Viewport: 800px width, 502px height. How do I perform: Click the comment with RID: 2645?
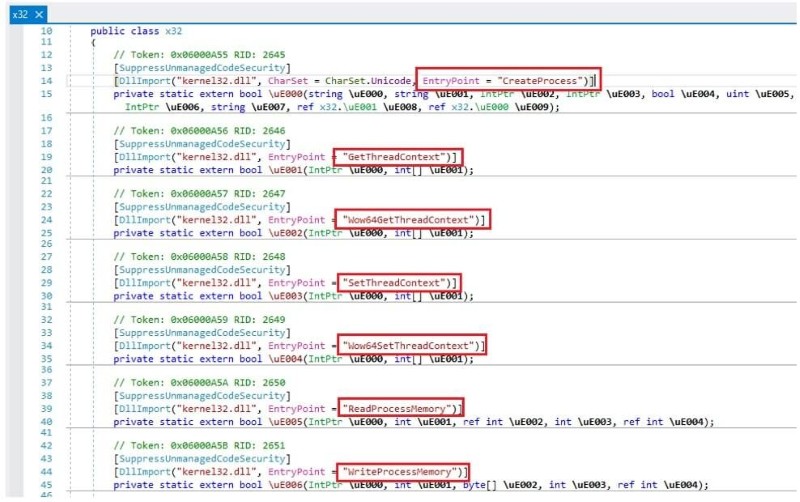(199, 55)
